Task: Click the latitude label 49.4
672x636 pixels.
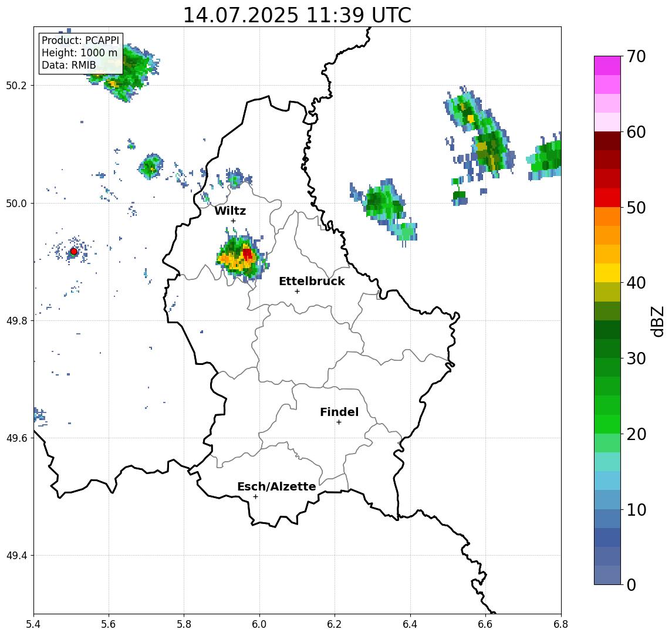Action: click(x=16, y=556)
